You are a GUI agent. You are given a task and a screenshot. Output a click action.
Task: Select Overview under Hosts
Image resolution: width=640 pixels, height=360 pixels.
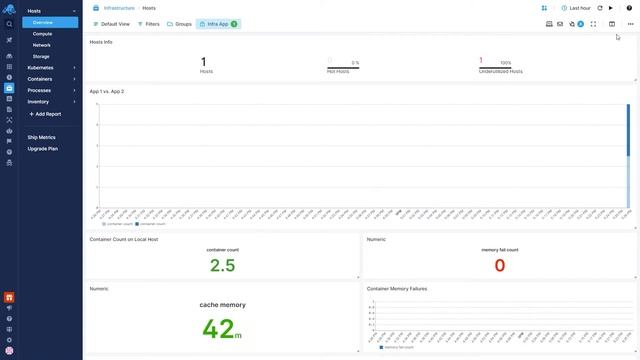coord(50,22)
